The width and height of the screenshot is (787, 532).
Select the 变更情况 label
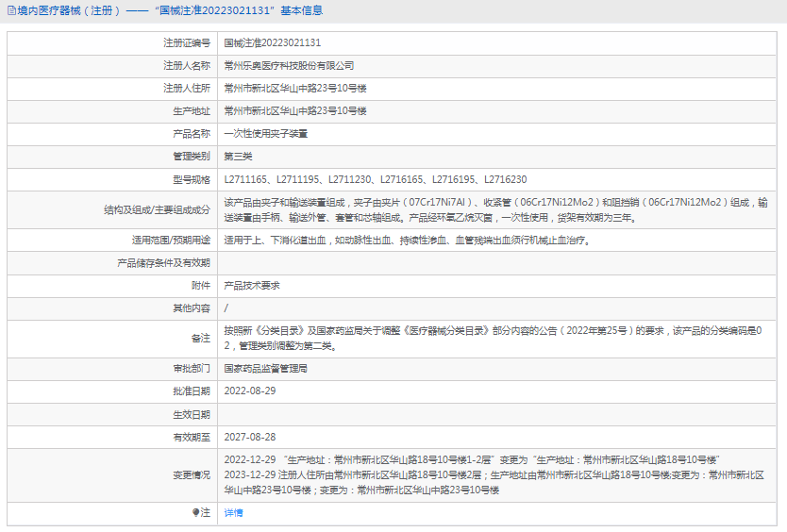pos(192,474)
